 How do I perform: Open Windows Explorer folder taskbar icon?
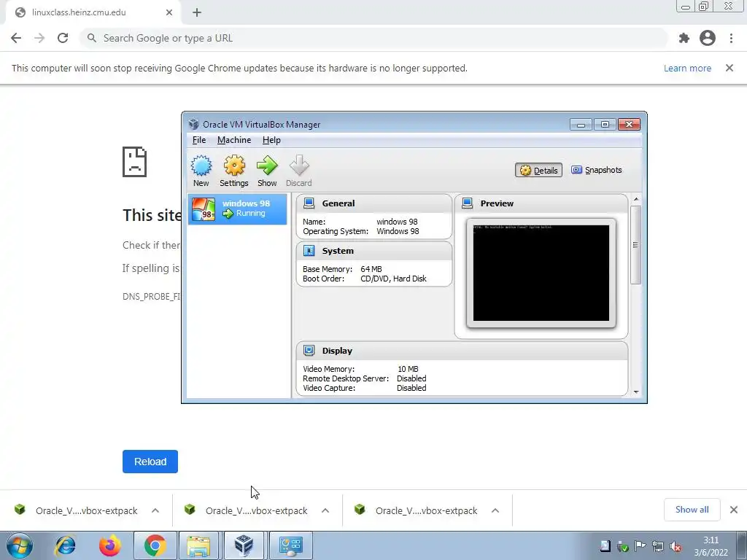coord(198,545)
